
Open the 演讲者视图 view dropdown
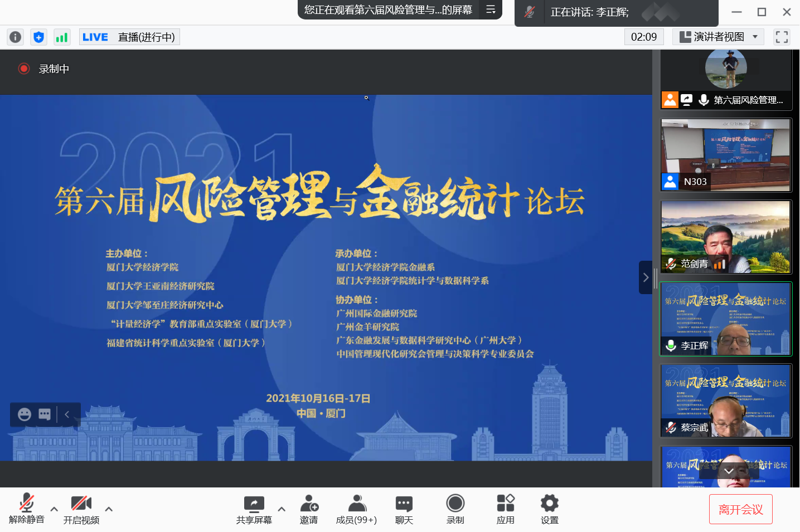719,37
